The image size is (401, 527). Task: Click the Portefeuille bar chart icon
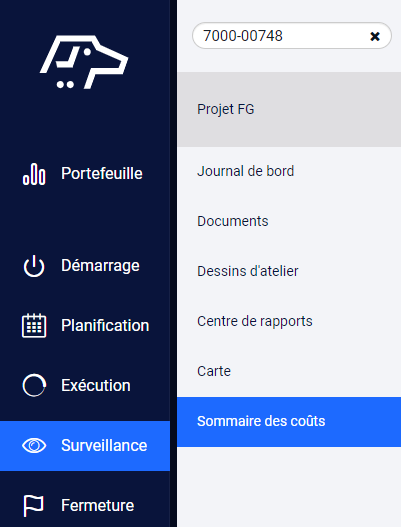coord(34,174)
